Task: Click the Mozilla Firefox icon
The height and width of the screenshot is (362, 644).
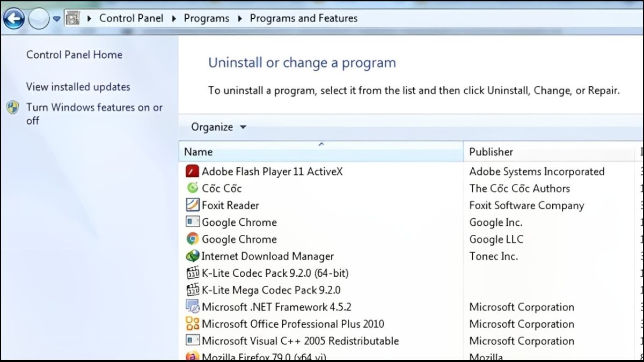Action: click(x=192, y=356)
